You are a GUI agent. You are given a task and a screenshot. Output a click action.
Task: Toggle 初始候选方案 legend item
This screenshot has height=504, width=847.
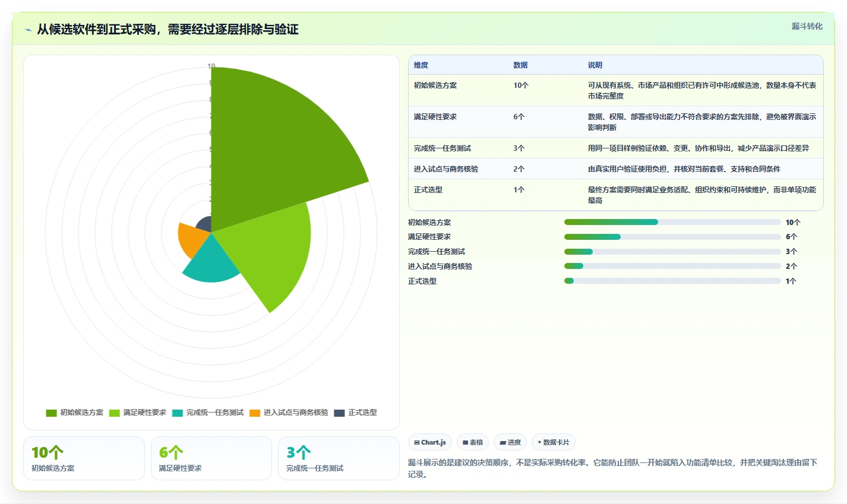click(75, 413)
